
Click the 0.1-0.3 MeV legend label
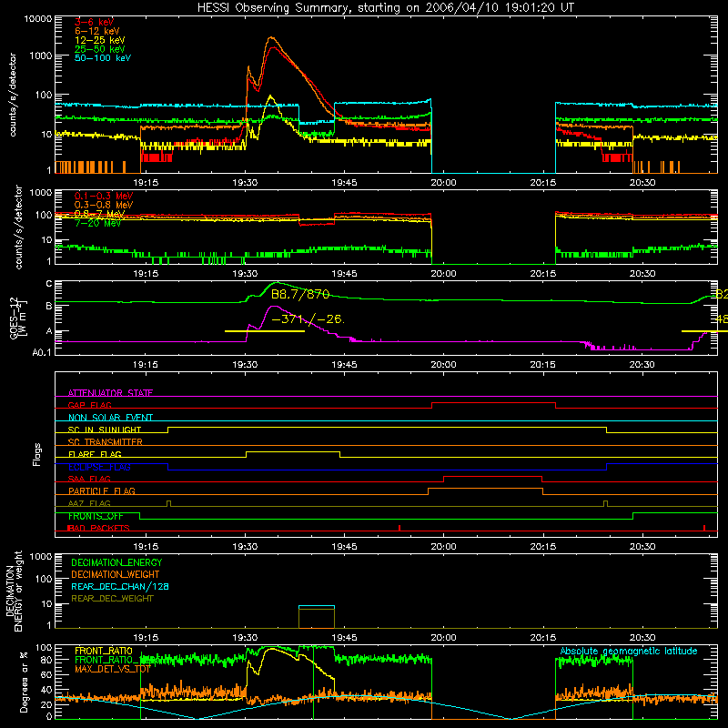click(x=104, y=196)
